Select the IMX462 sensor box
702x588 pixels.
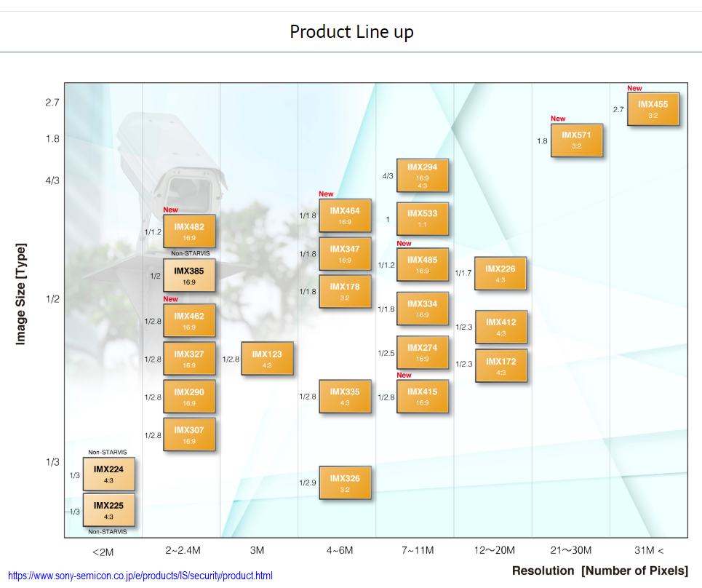click(189, 320)
